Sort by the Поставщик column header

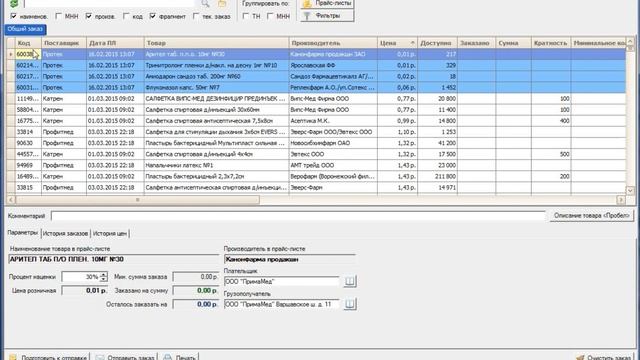[64, 43]
